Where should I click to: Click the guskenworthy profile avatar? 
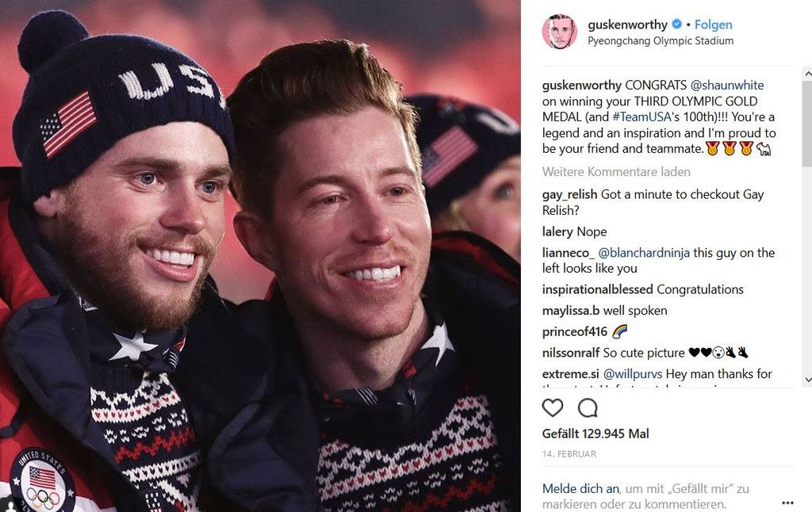point(559,32)
